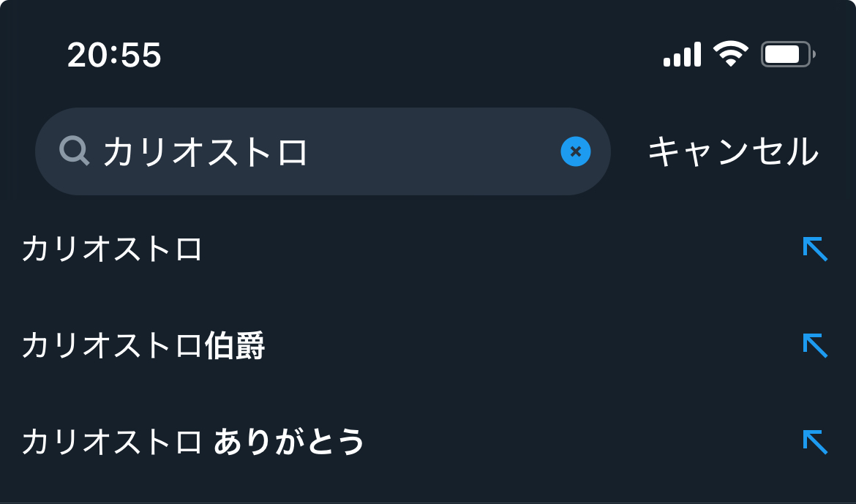Tap the キャンセル button
The image size is (856, 504).
click(x=732, y=152)
